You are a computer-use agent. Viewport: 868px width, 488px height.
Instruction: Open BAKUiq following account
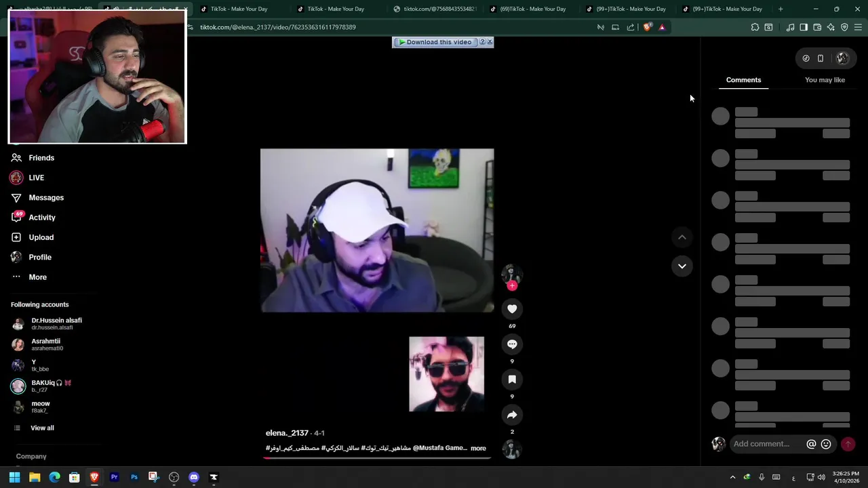point(41,386)
